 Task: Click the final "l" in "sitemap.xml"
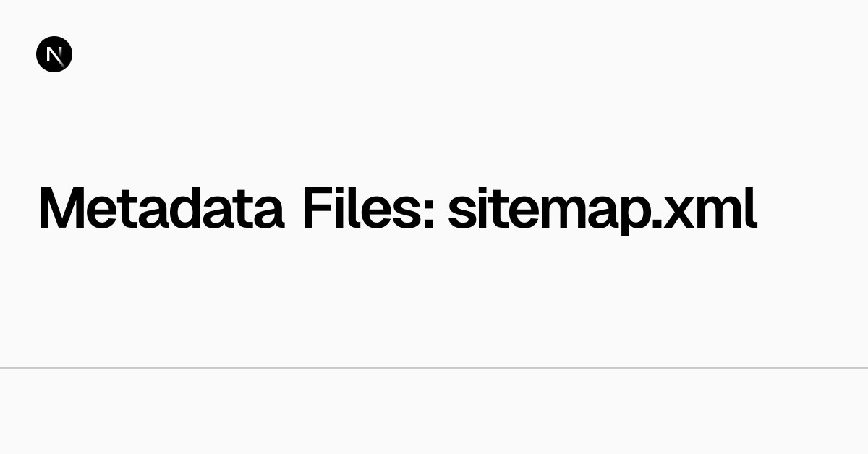(x=752, y=208)
